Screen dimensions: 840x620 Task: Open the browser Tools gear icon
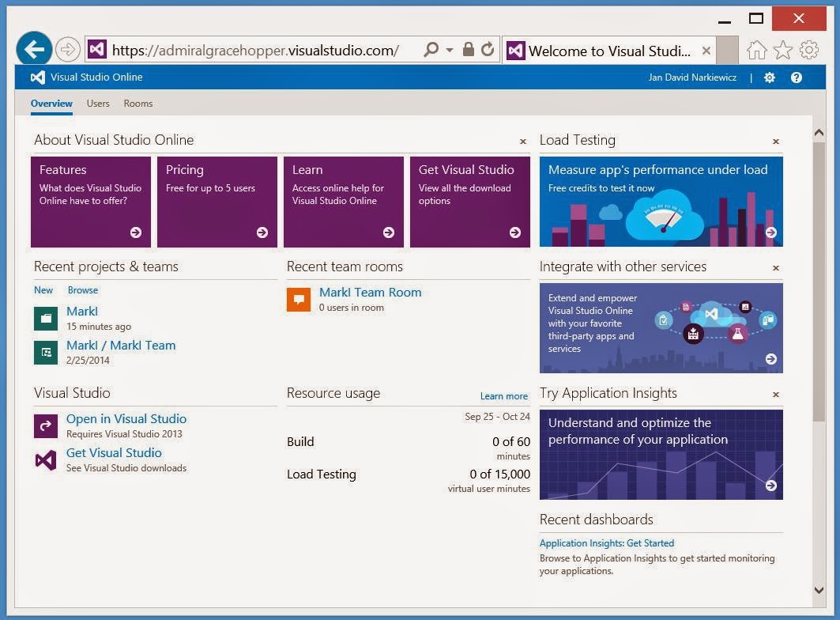tap(809, 50)
